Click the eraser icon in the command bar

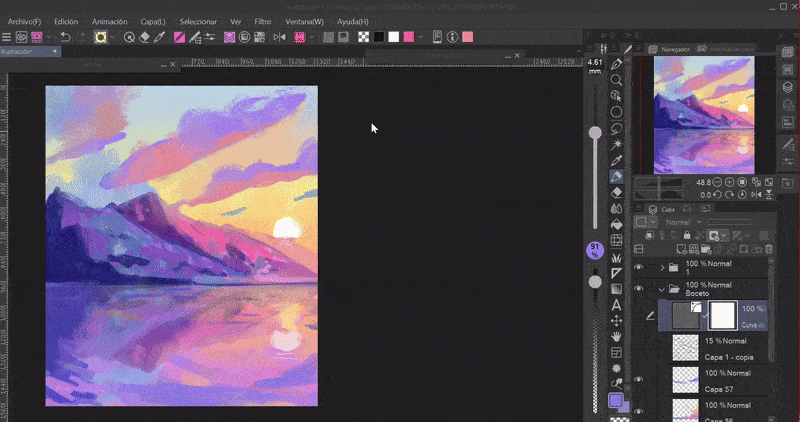[144, 37]
